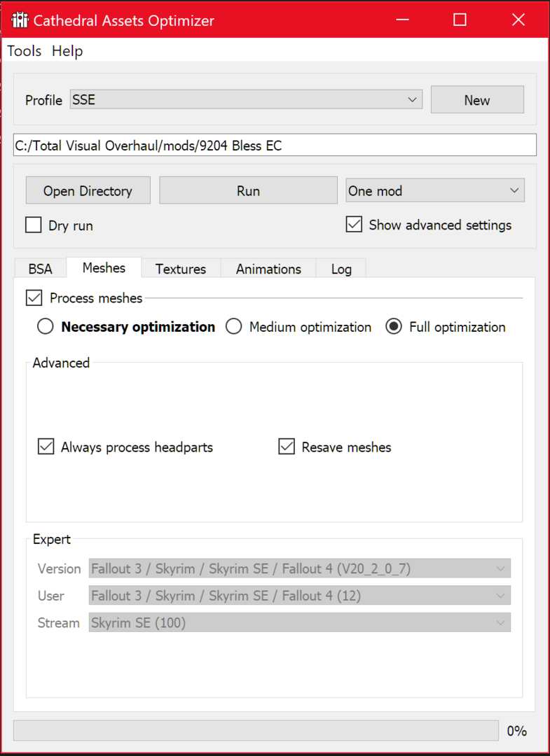The image size is (550, 756).
Task: Open the Help menu
Action: [x=67, y=50]
